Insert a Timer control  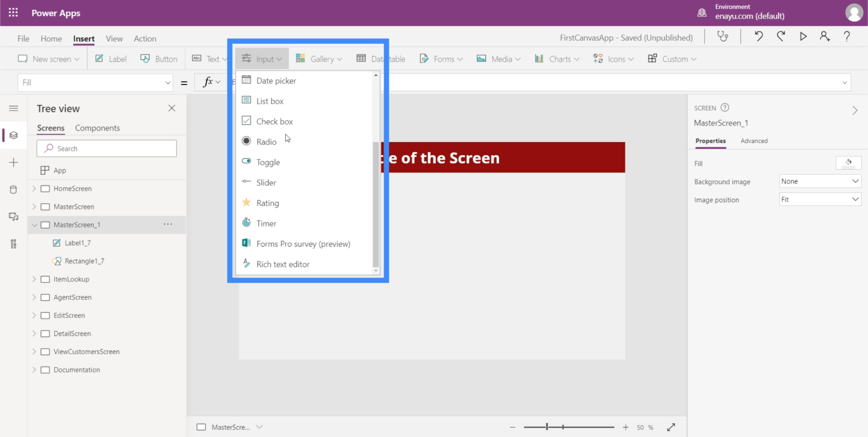(304, 223)
